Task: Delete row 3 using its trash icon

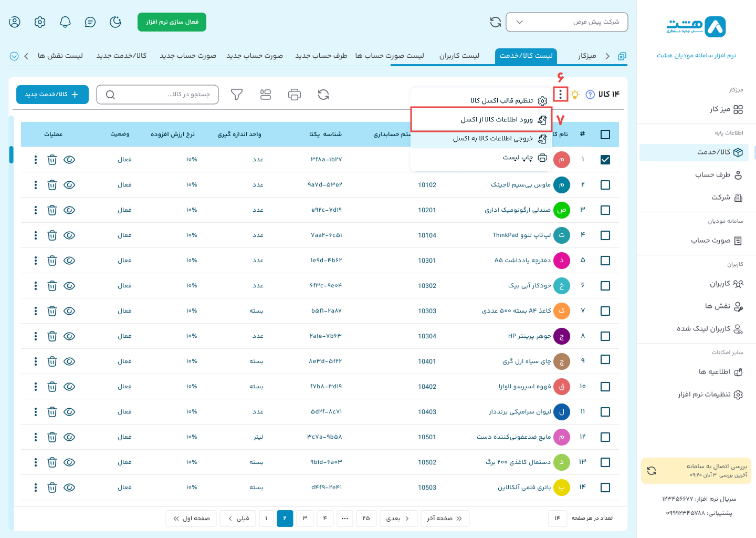Action: coord(52,210)
